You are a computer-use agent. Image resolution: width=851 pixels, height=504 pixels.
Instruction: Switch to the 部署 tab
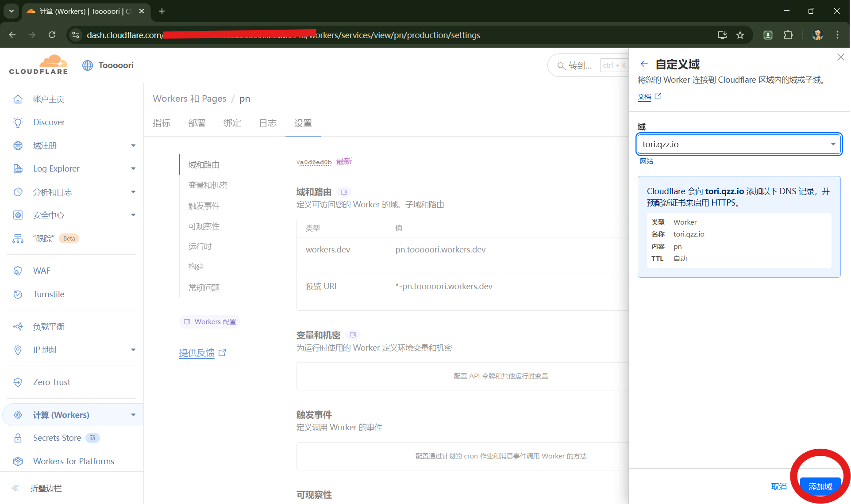pyautogui.click(x=196, y=123)
